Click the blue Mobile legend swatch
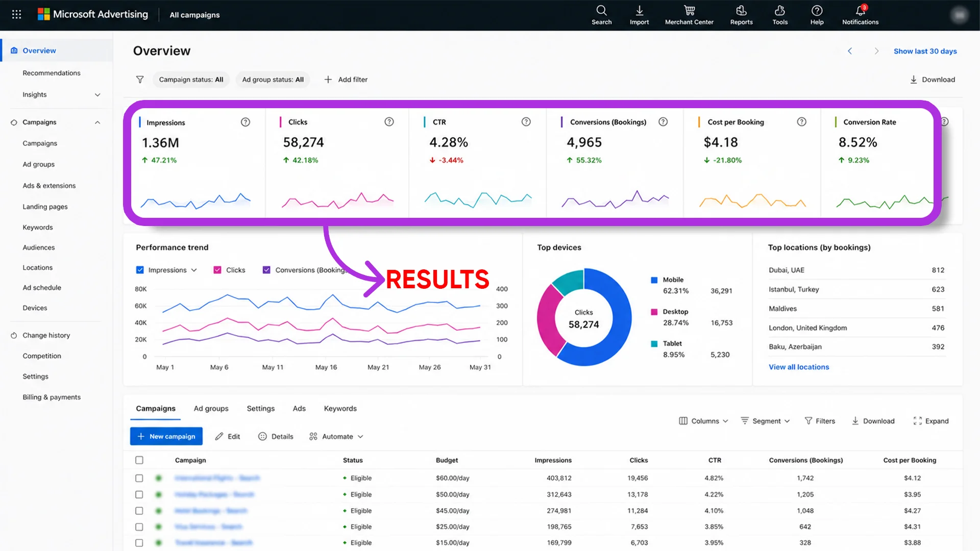980x551 pixels. [x=654, y=280]
